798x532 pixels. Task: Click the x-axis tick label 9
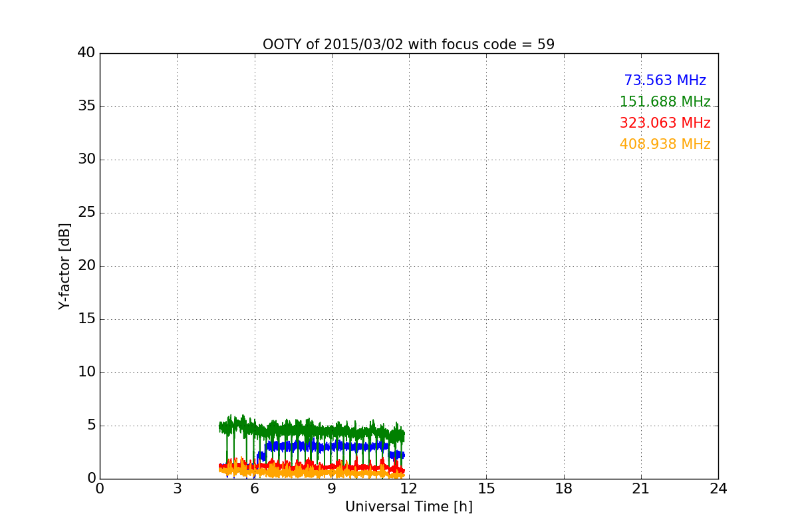[x=332, y=489]
